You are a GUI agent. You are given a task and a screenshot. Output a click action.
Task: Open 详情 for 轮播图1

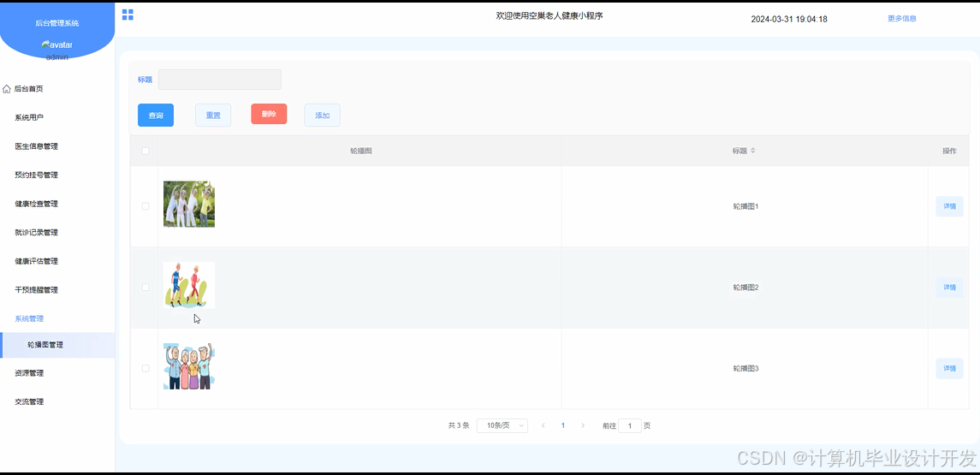pyautogui.click(x=949, y=206)
